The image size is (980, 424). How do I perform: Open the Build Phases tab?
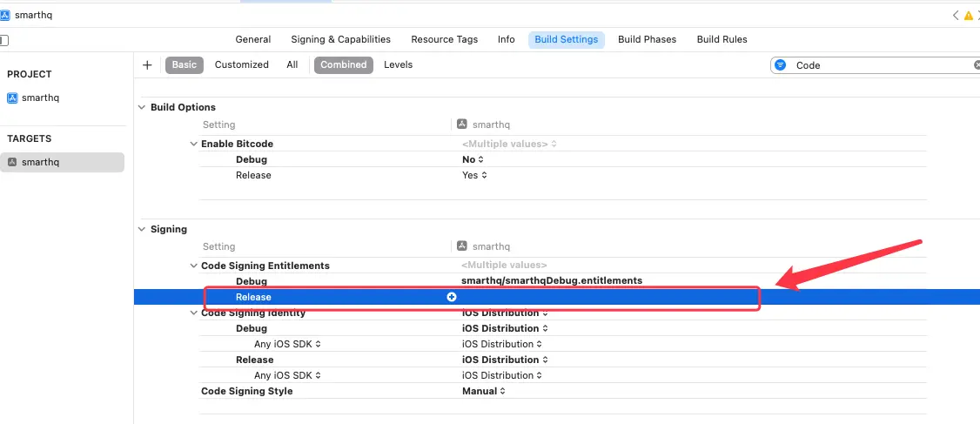647,39
